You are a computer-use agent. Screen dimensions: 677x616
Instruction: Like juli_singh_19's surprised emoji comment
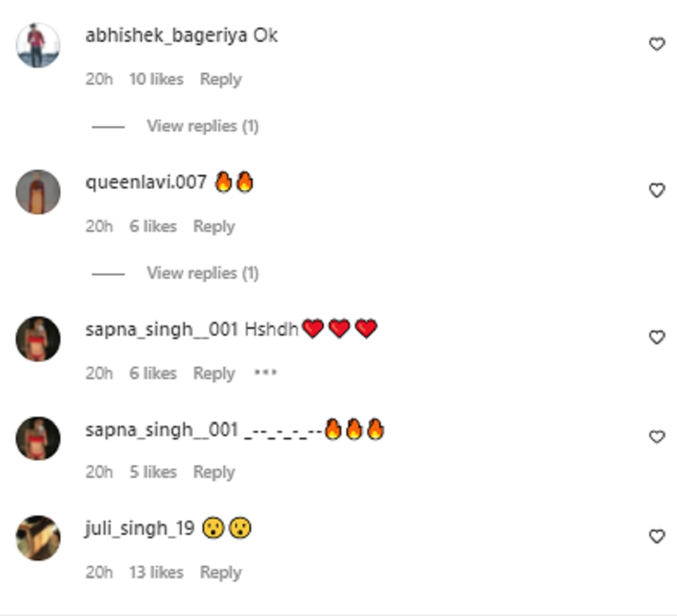click(657, 536)
